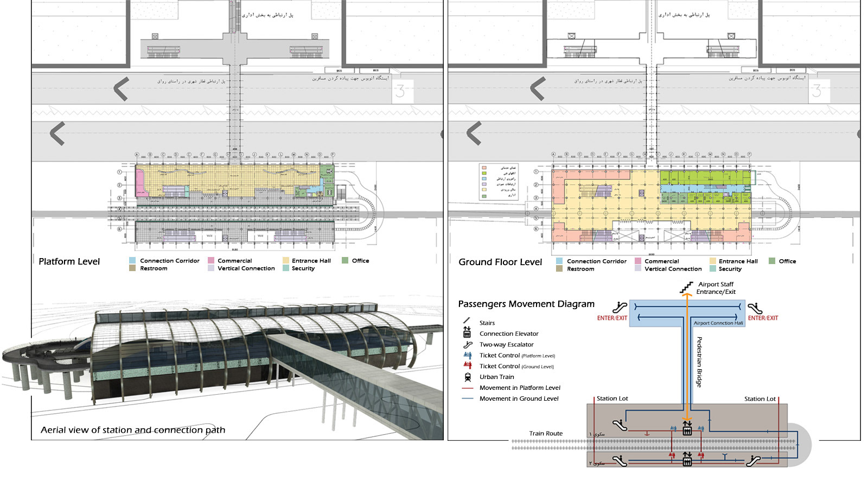The image size is (868, 488).
Task: Click the 'Movement in Platform Level' legend text
Action: [x=520, y=388]
